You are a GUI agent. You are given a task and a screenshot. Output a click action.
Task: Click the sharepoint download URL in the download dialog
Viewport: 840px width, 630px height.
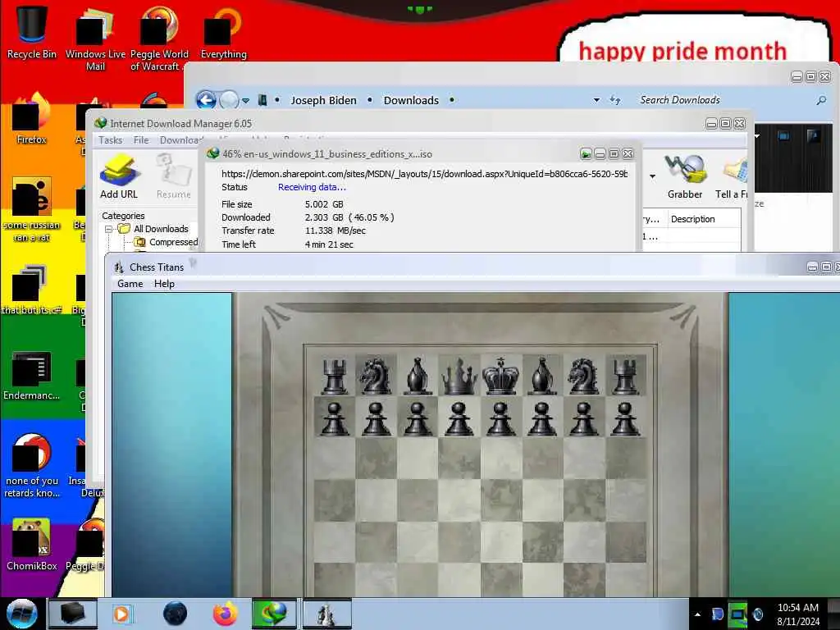pos(424,174)
